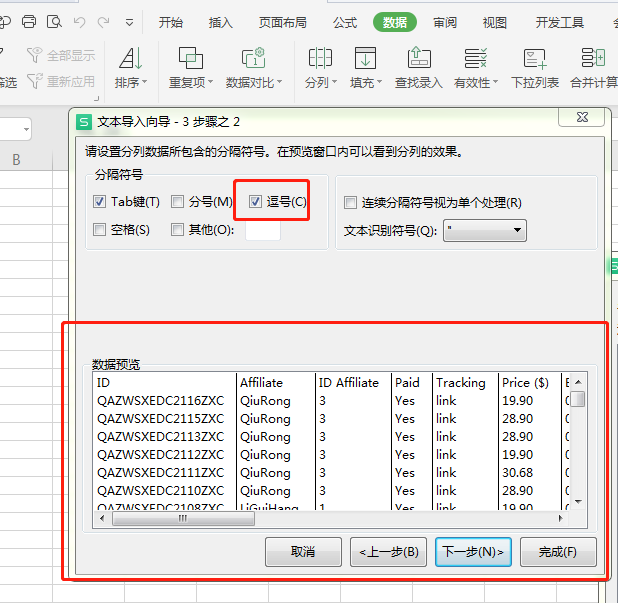Click the 分列 split columns icon

(320, 58)
